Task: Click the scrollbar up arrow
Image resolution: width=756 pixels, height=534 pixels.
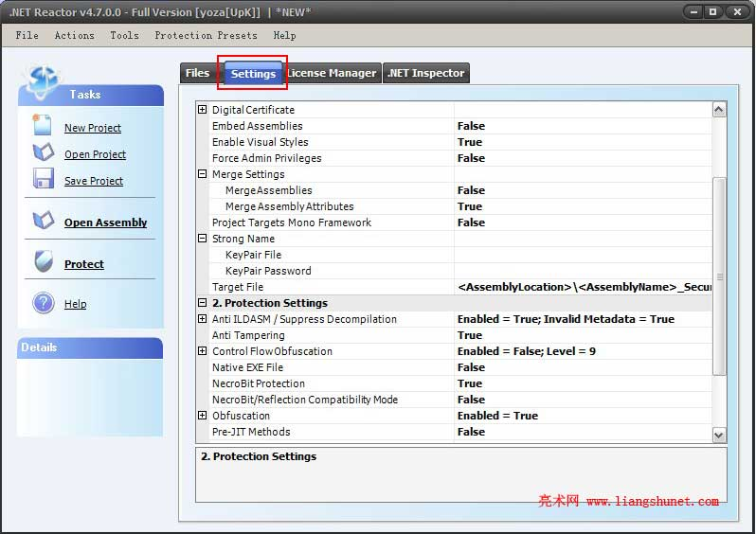Action: tap(718, 110)
